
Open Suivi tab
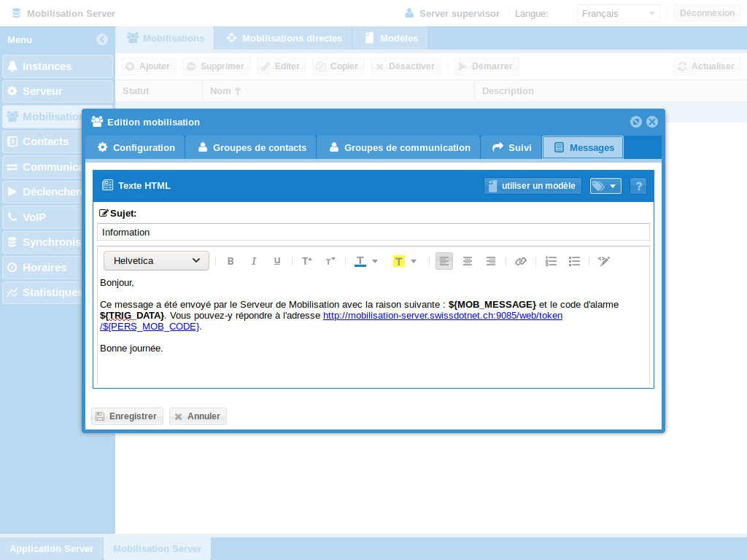click(511, 147)
